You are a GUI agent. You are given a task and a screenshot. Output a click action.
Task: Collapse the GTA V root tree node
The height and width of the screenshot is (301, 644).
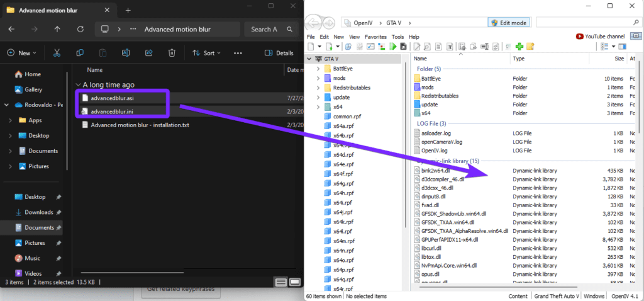310,59
